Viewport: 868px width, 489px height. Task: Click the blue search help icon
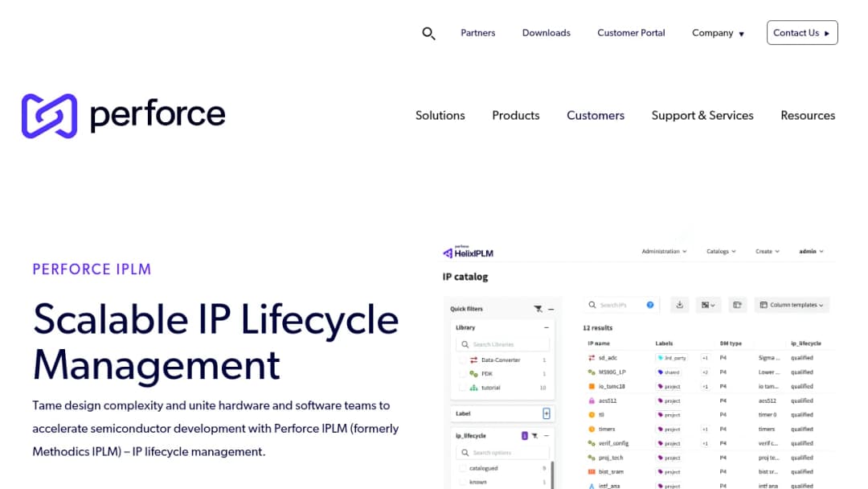[650, 305]
